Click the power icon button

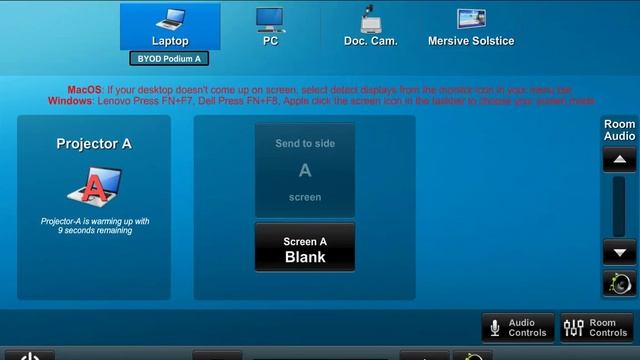click(30, 355)
